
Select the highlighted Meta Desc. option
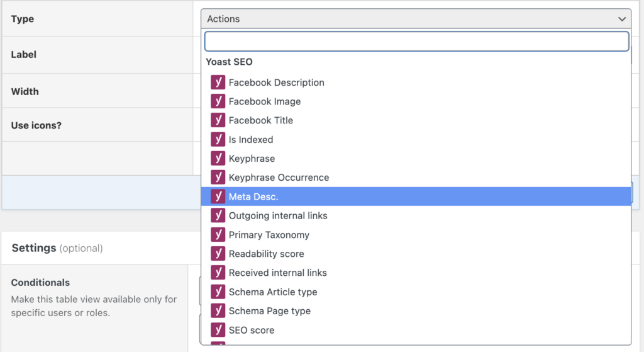(x=416, y=196)
